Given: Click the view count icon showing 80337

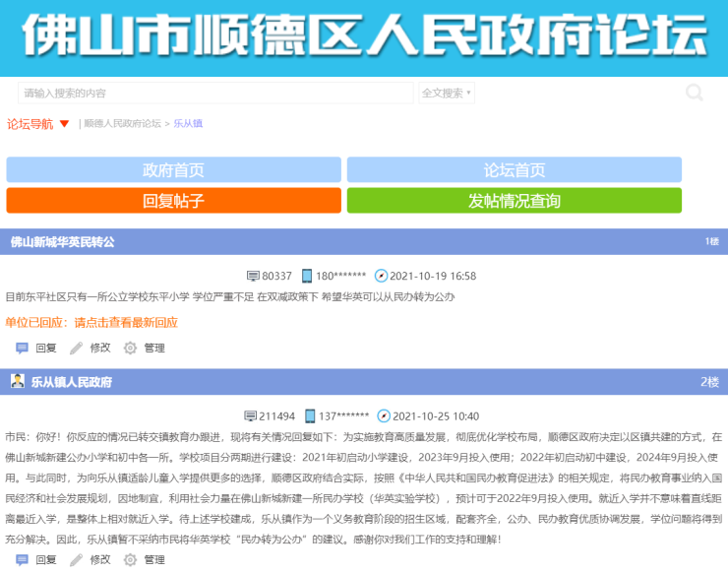Looking at the screenshot, I should coord(253,276).
